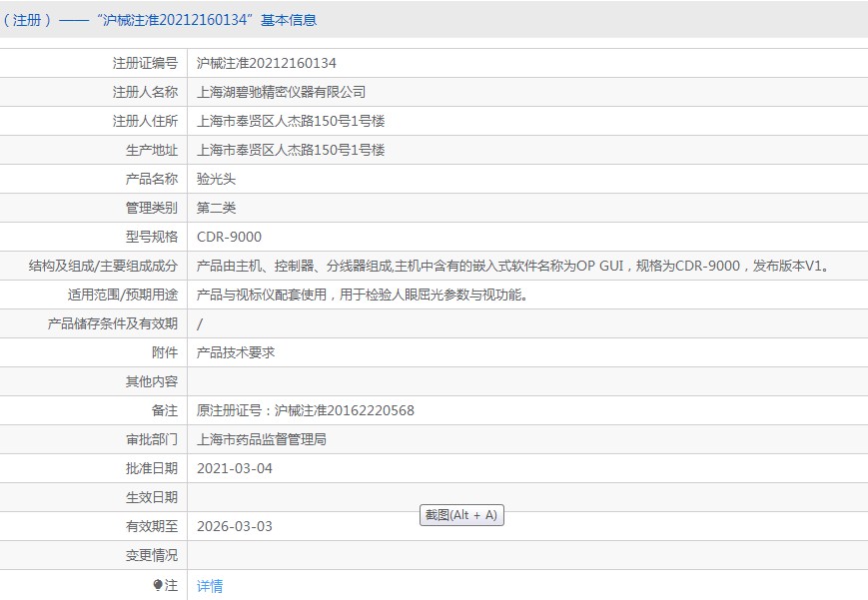Image resolution: width=868 pixels, height=600 pixels.
Task: Select registration number value 沪械注准20212160134
Action: [x=267, y=63]
